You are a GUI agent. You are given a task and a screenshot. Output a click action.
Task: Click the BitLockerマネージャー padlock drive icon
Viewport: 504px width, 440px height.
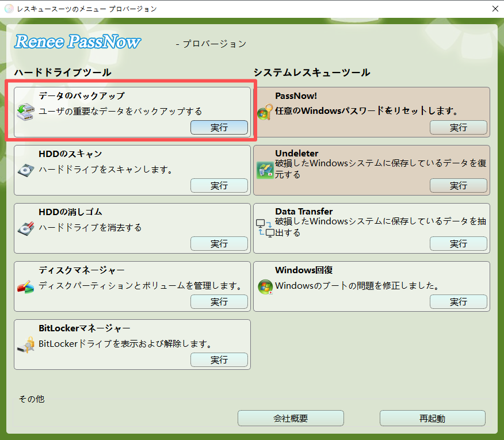[x=26, y=345]
